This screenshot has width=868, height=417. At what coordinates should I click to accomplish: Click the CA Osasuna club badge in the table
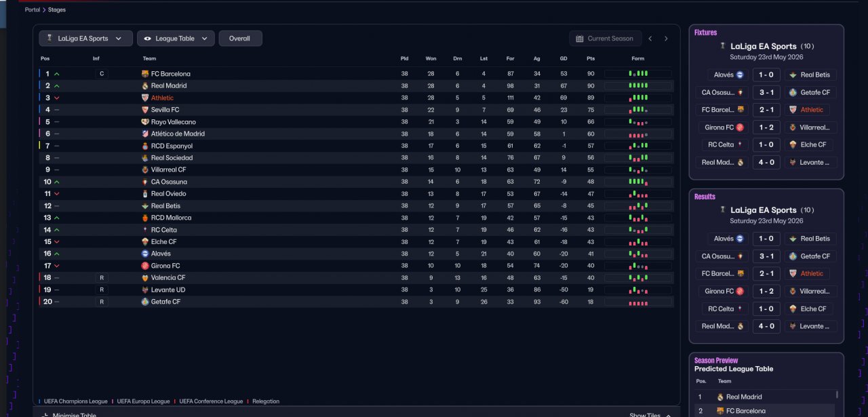coord(145,182)
